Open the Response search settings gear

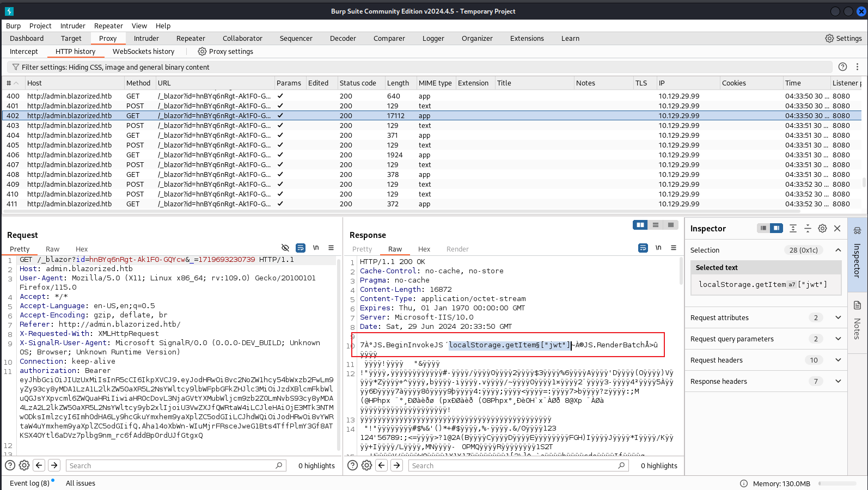click(366, 465)
